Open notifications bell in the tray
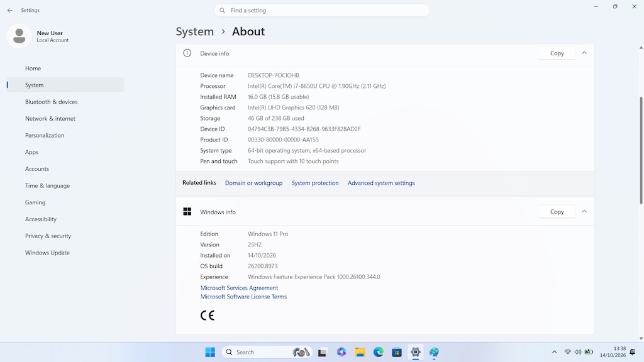 click(x=633, y=352)
